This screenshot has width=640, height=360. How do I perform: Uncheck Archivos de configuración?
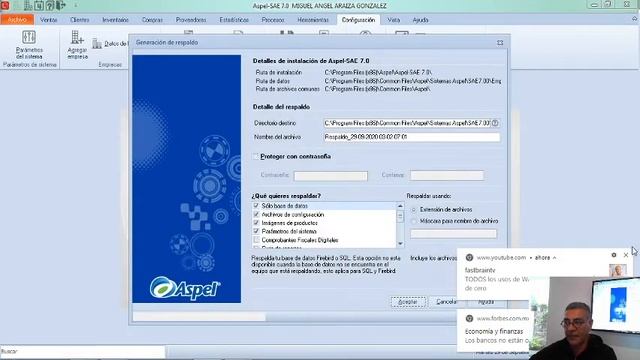[256, 214]
